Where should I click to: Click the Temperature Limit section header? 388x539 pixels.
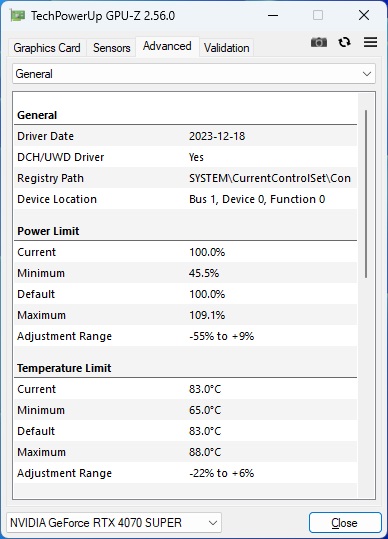(x=64, y=368)
